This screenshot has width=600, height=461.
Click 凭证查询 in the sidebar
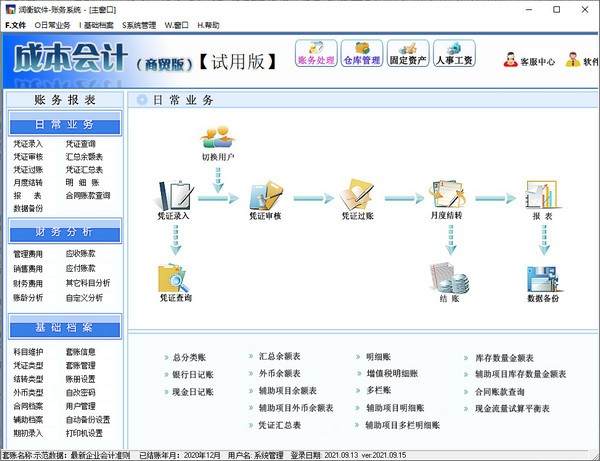coord(81,144)
